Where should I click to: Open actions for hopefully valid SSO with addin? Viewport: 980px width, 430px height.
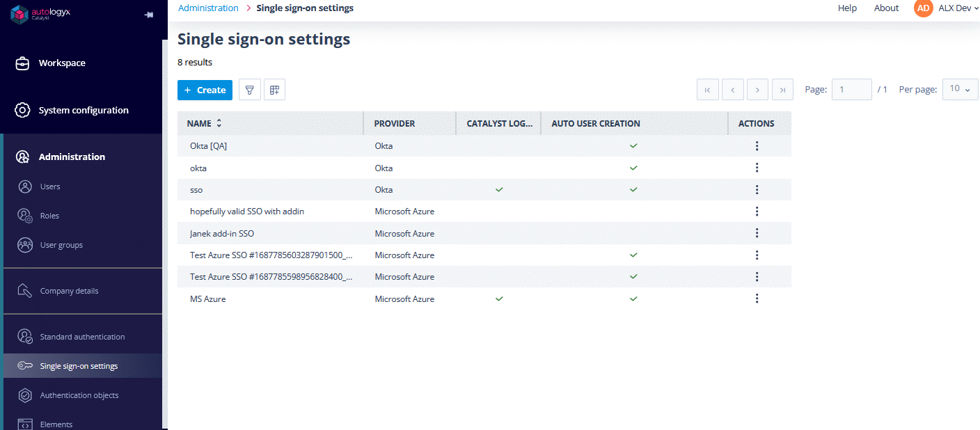click(757, 212)
